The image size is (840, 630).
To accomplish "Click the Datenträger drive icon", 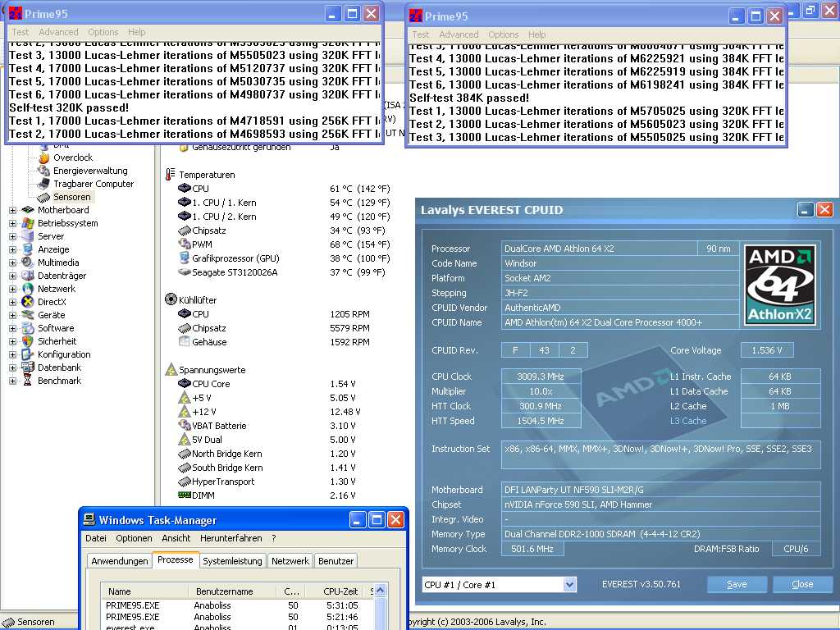I will point(28,276).
